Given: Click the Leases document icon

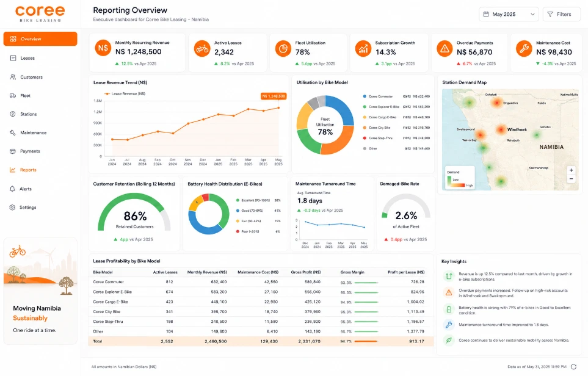Looking at the screenshot, I should coord(13,58).
